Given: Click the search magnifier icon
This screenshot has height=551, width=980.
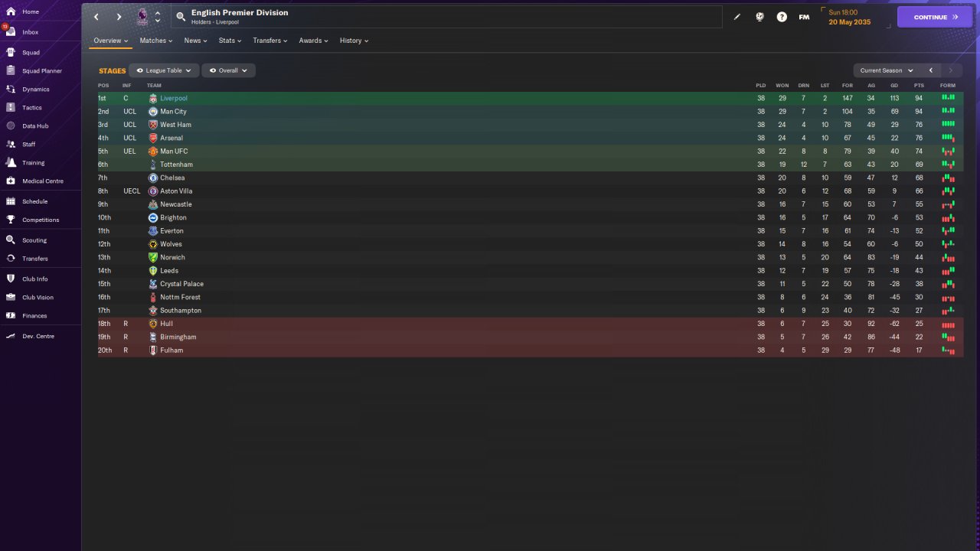Looking at the screenshot, I should [181, 16].
